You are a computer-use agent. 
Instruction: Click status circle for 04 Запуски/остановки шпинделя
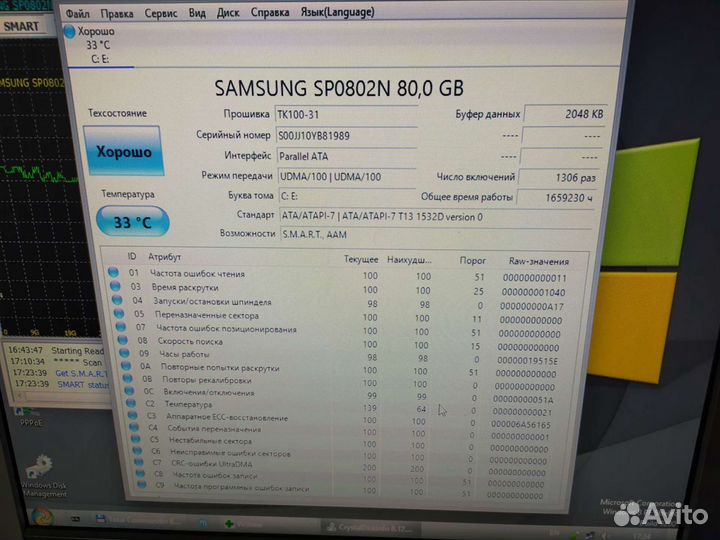(117, 300)
